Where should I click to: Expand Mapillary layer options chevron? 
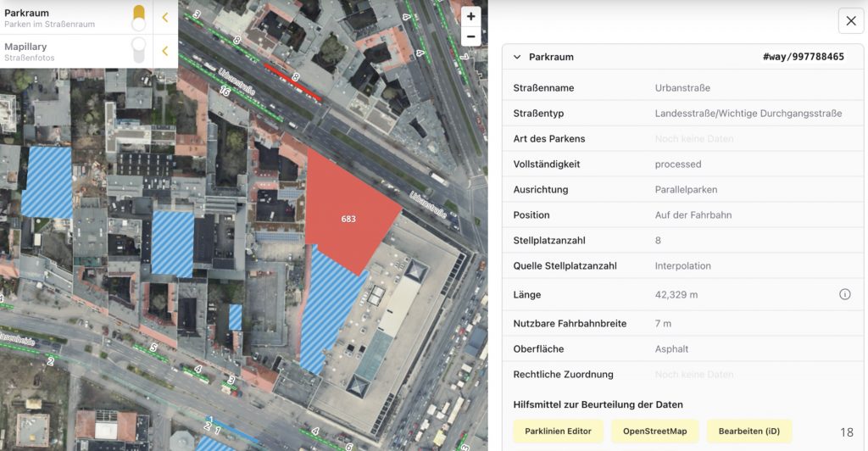(165, 51)
